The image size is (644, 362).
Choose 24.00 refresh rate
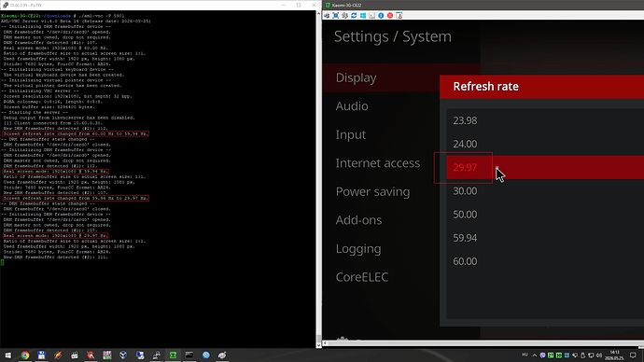pos(545,144)
